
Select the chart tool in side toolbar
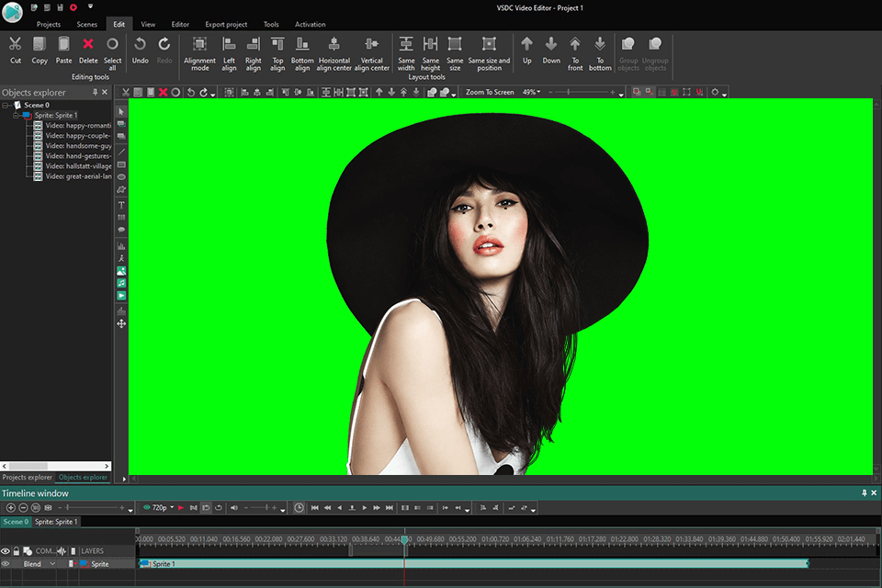121,246
